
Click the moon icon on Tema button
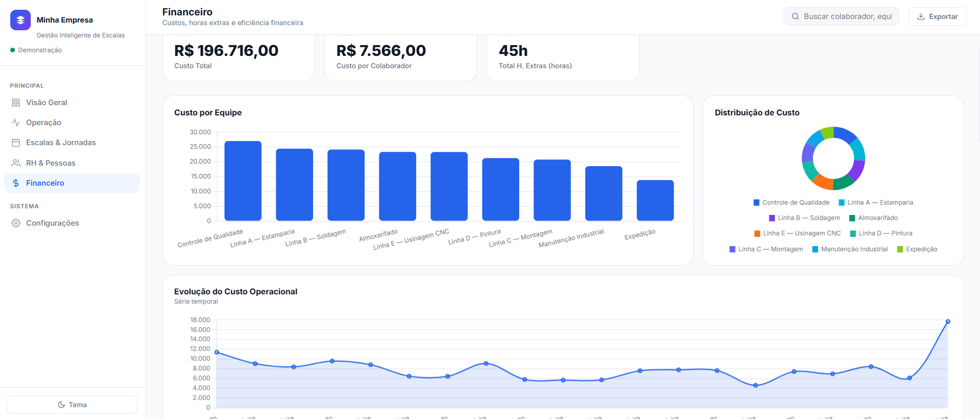pyautogui.click(x=62, y=405)
